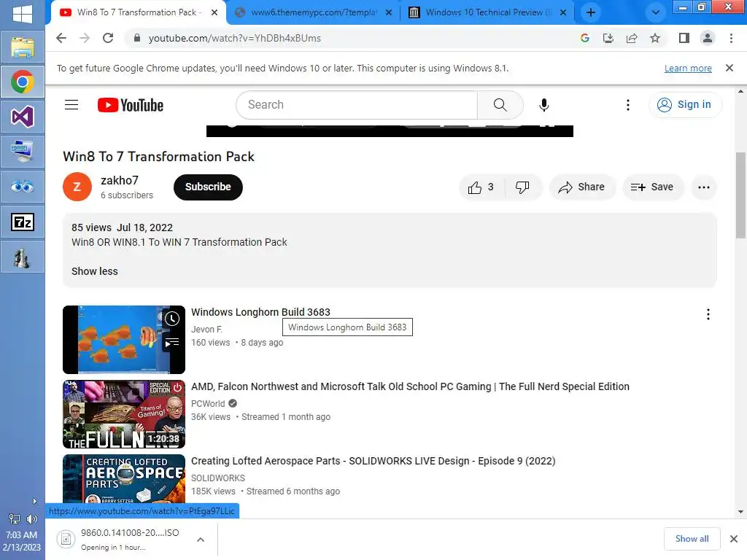Subscribe to the zakho7 channel
747x560 pixels.
(x=208, y=187)
